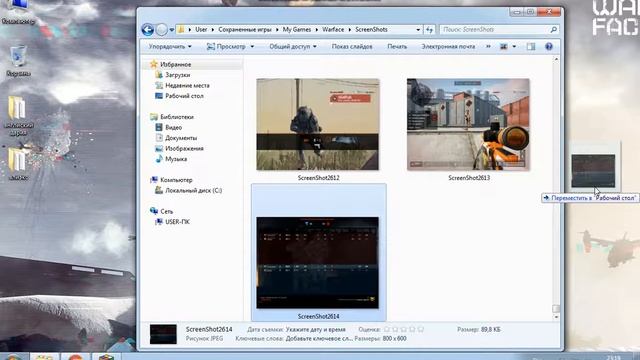Open 'USER-ПК' network computer
This screenshot has width=640, height=360.
click(177, 222)
